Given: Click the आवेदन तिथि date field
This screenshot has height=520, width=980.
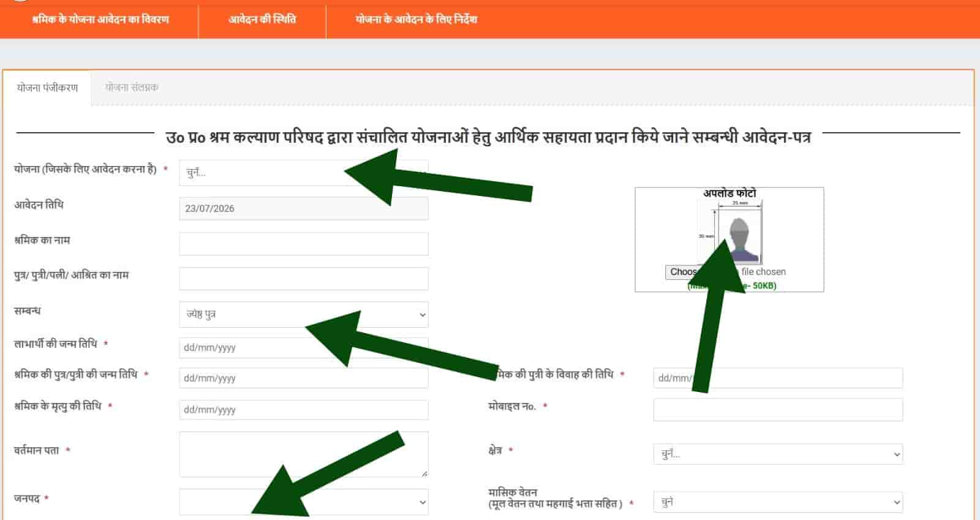Looking at the screenshot, I should click(x=304, y=208).
